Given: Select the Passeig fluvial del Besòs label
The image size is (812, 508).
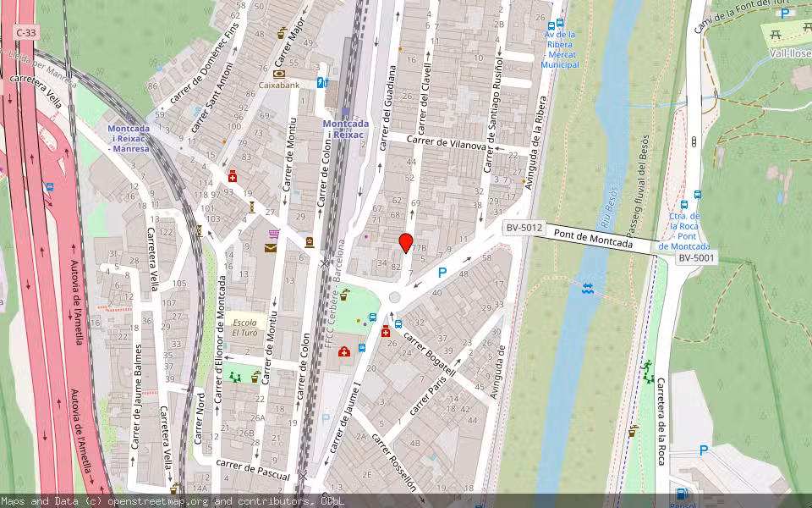Looking at the screenshot, I should point(638,186).
